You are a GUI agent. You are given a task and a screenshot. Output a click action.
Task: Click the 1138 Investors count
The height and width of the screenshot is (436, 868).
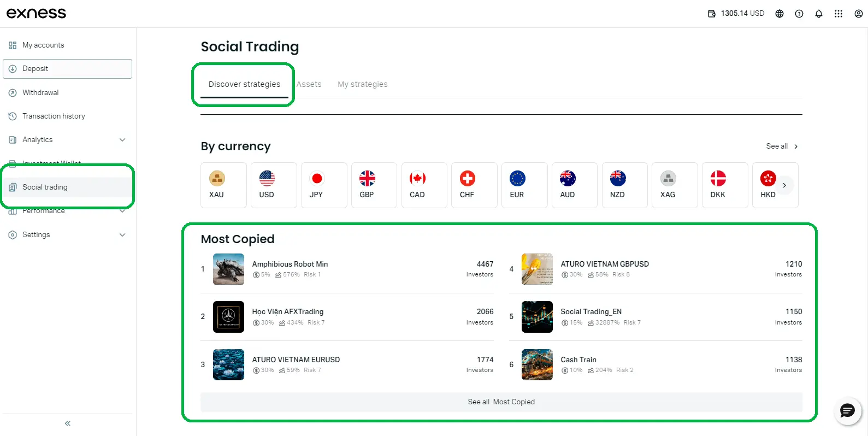[789, 364]
